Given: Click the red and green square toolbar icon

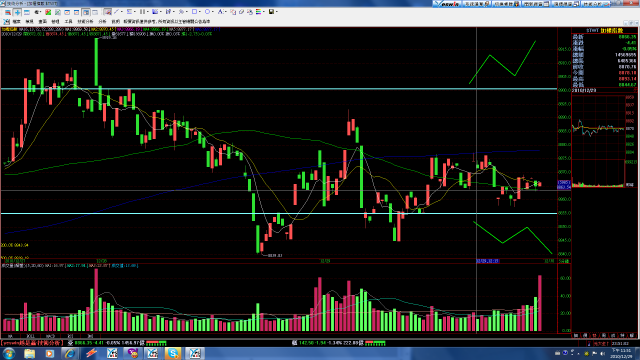Looking at the screenshot, I should coord(48,12).
